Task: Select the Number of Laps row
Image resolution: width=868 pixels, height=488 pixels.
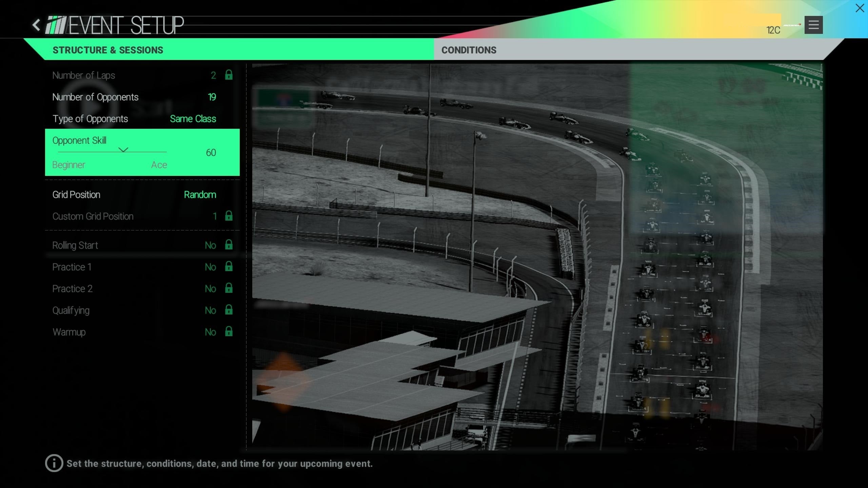Action: 142,75
